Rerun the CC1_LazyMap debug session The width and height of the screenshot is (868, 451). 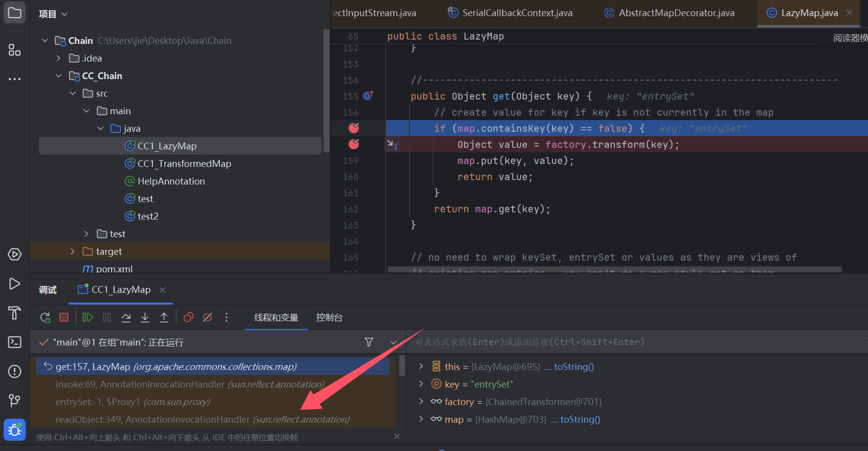(x=45, y=318)
